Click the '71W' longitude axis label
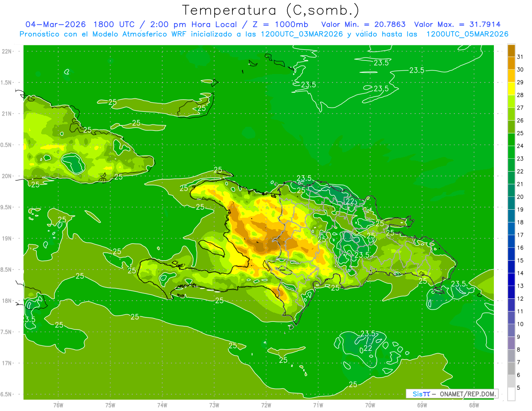532x411 pixels. pos(318,405)
